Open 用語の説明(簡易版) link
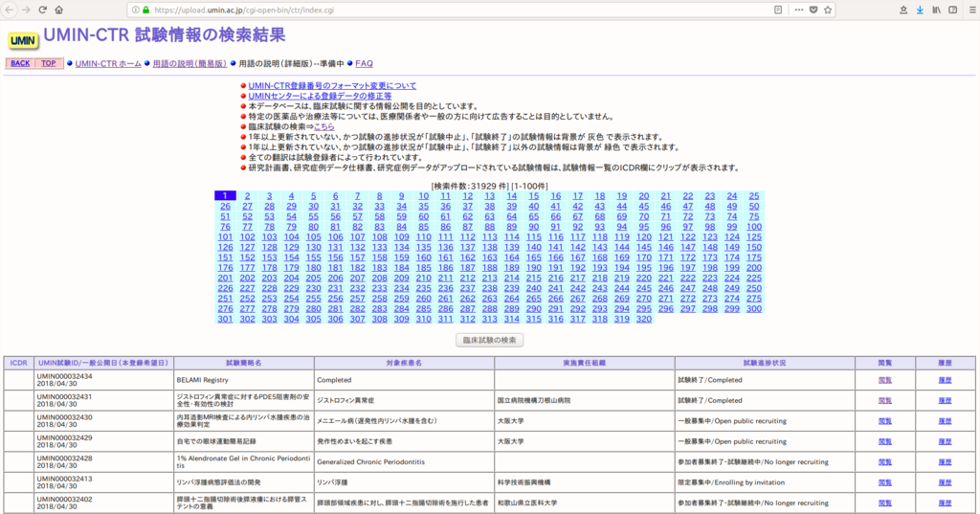 (190, 64)
